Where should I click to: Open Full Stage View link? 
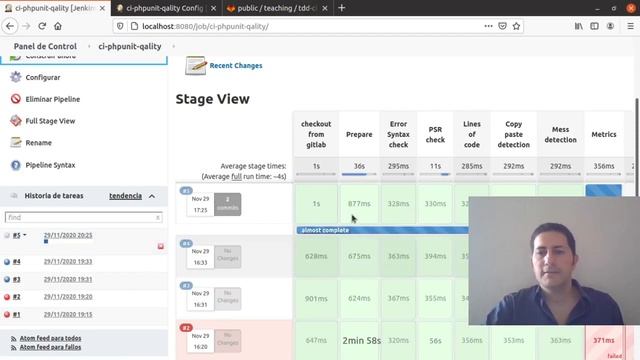50,121
